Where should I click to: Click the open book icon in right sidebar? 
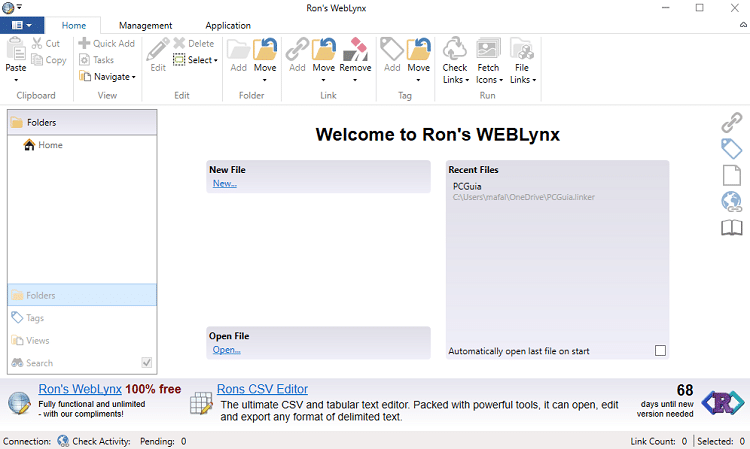point(732,228)
